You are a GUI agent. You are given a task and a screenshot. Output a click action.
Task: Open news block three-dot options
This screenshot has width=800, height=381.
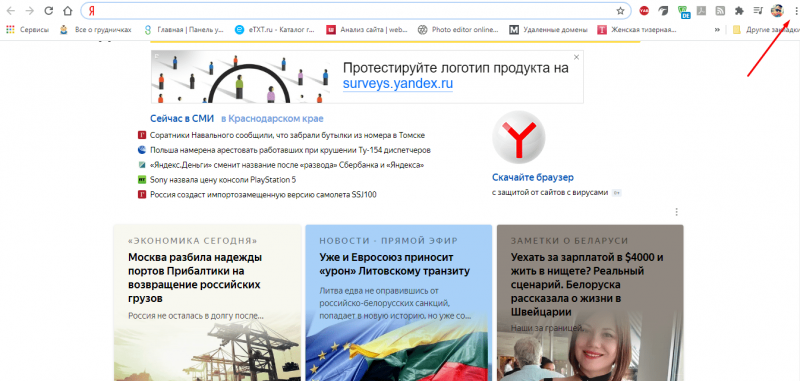[x=677, y=212]
